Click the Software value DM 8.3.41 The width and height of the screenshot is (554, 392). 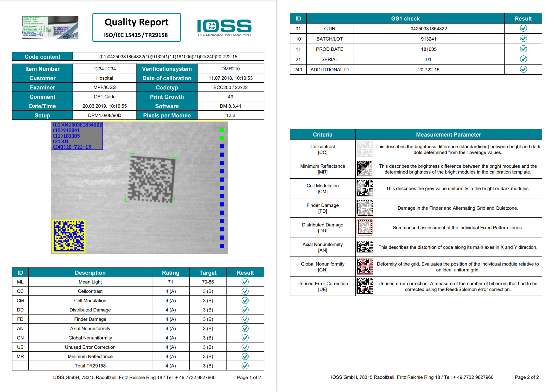[x=231, y=106]
